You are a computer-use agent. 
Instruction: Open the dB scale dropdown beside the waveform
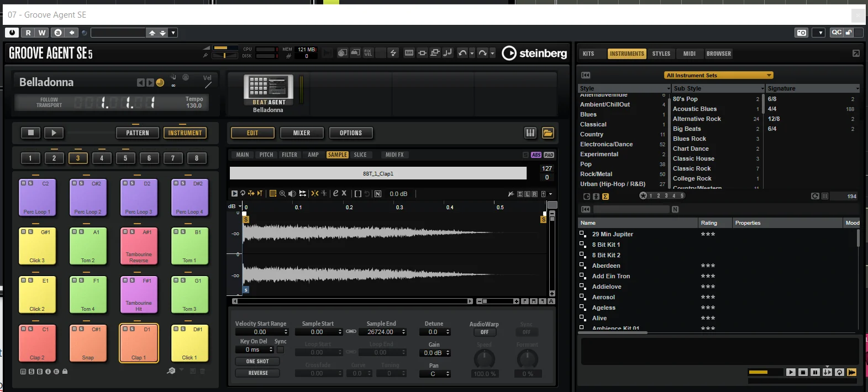click(240, 206)
